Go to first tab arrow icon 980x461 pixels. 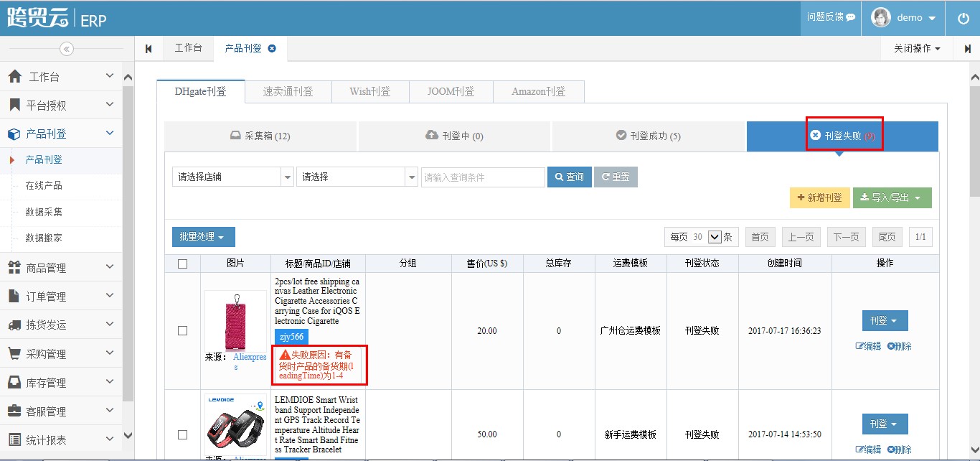(x=149, y=49)
